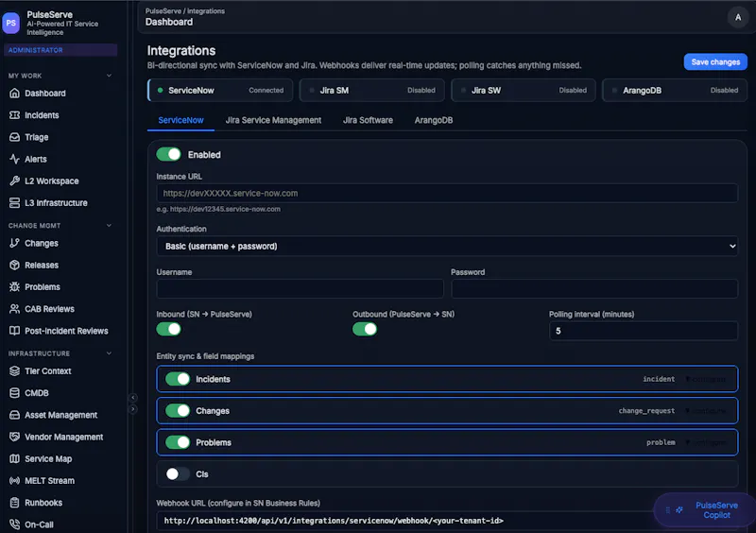This screenshot has height=533, width=756.
Task: Open Runbooks via its clipboard icon
Action: 14,503
